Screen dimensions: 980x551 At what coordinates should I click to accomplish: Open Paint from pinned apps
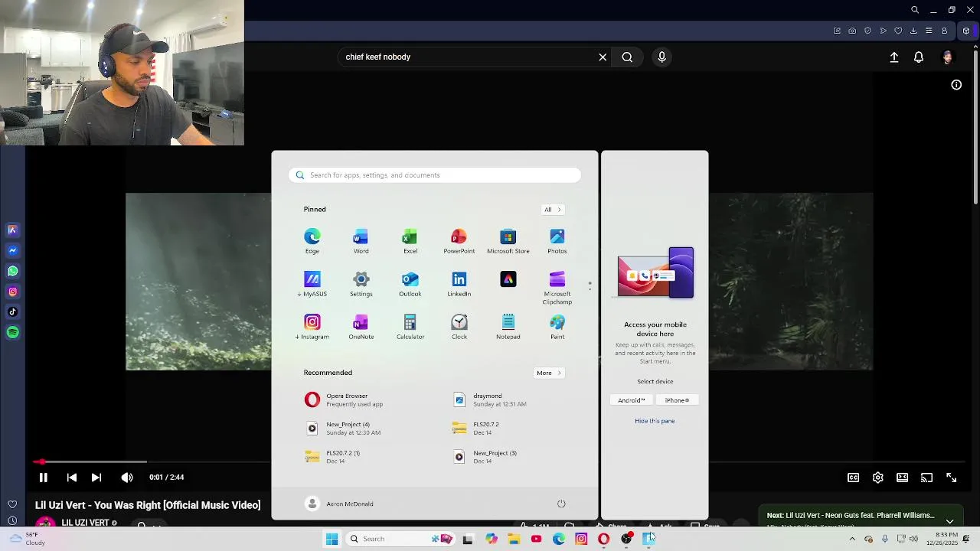tap(557, 327)
